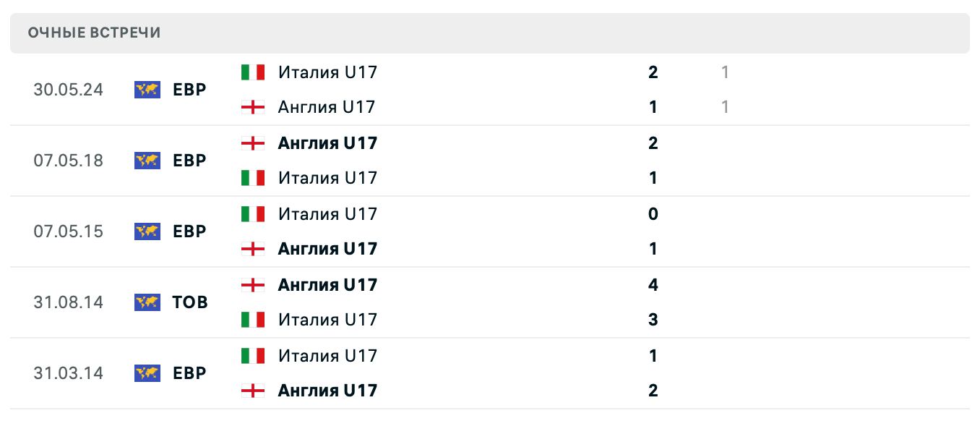
Task: Click the ЕВР label in the 07.05.18 row
Action: (189, 160)
